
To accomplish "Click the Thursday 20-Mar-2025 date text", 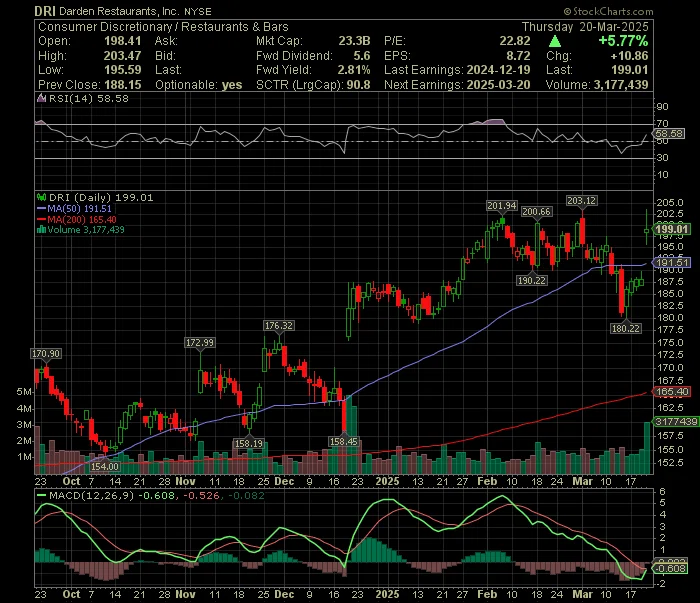I will point(585,27).
